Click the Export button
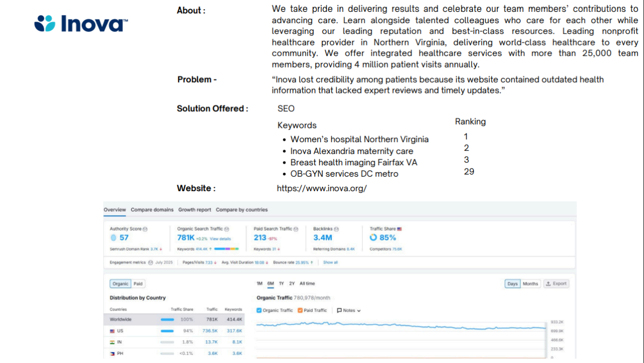Screen dimensions: 644x363 coord(556,284)
